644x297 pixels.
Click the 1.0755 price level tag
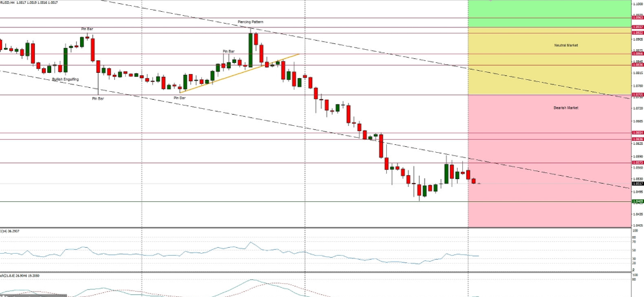point(636,95)
